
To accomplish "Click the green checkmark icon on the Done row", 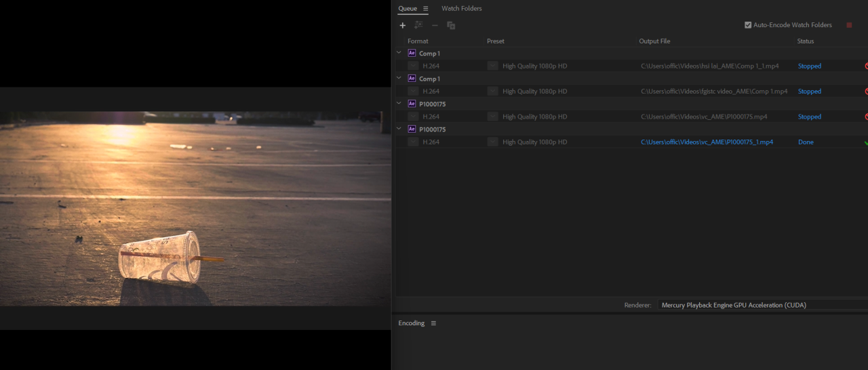I will 865,142.
